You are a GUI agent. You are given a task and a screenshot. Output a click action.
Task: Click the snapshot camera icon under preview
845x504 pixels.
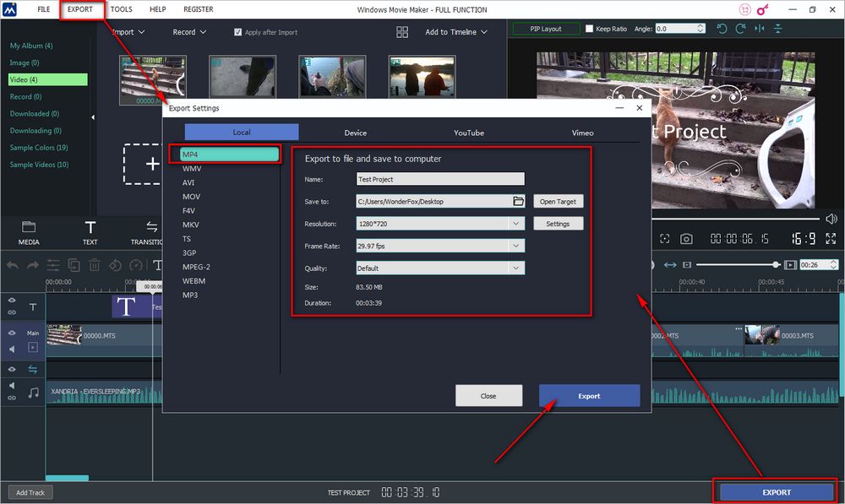(x=687, y=239)
